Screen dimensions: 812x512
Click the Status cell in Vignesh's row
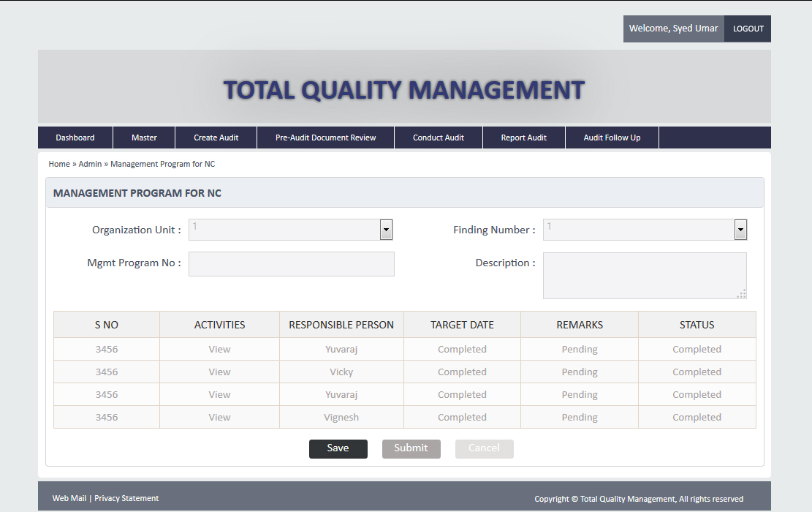point(697,417)
